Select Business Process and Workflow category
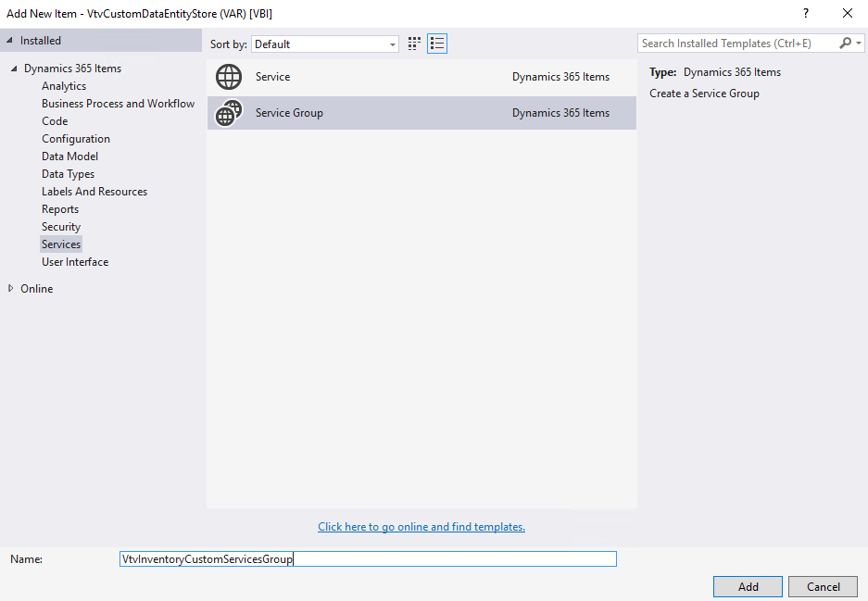Screen dimensions: 868x601 118,104
